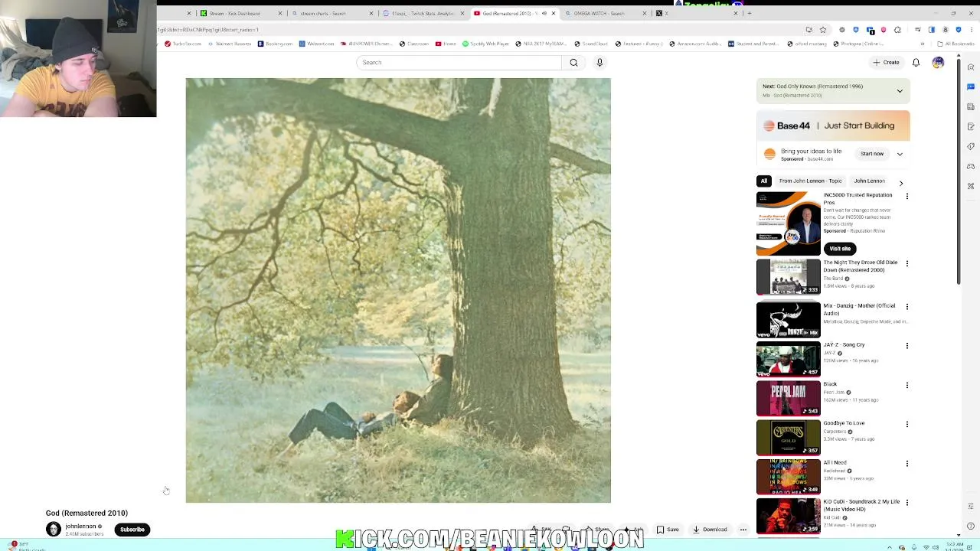This screenshot has height=551, width=980.
Task: Open the Goodbye To Love video title
Action: (844, 423)
